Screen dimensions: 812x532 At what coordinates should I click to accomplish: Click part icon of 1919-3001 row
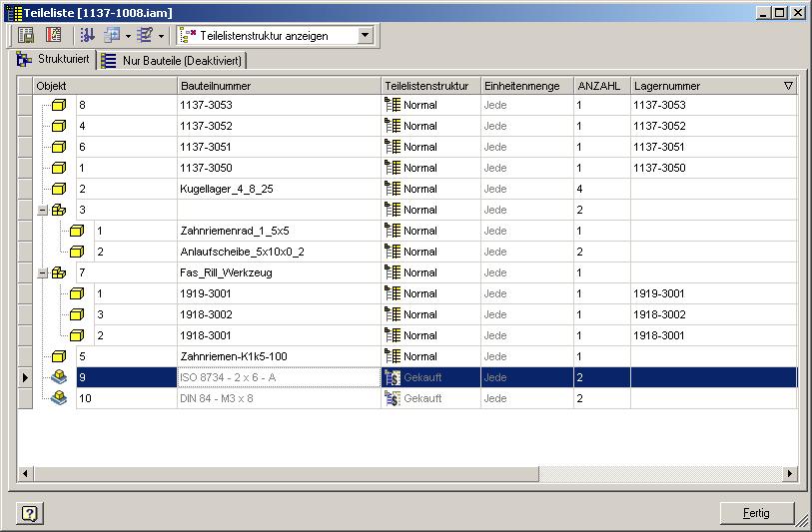pyautogui.click(x=77, y=293)
